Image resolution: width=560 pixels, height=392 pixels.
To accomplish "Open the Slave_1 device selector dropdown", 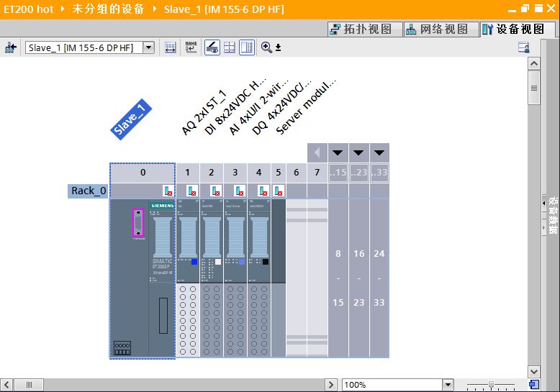I will pyautogui.click(x=148, y=47).
